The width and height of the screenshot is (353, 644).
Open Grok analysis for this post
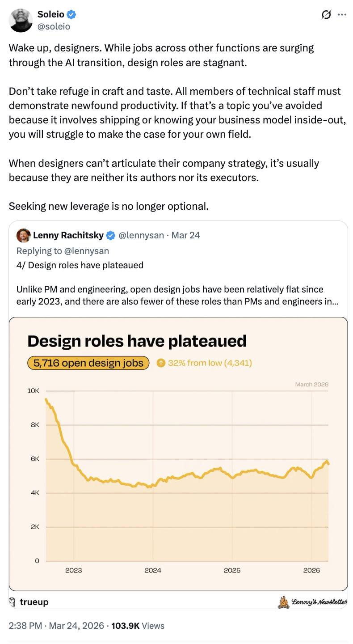coord(326,14)
